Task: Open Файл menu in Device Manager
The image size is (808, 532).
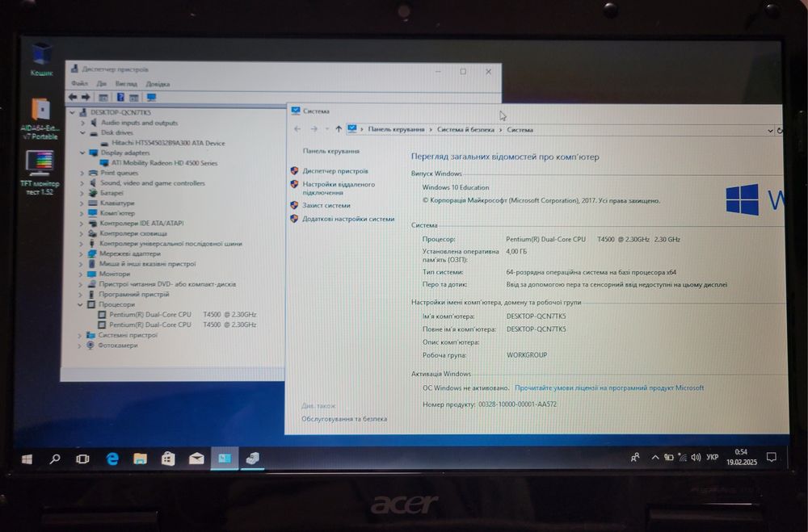Action: tap(79, 83)
